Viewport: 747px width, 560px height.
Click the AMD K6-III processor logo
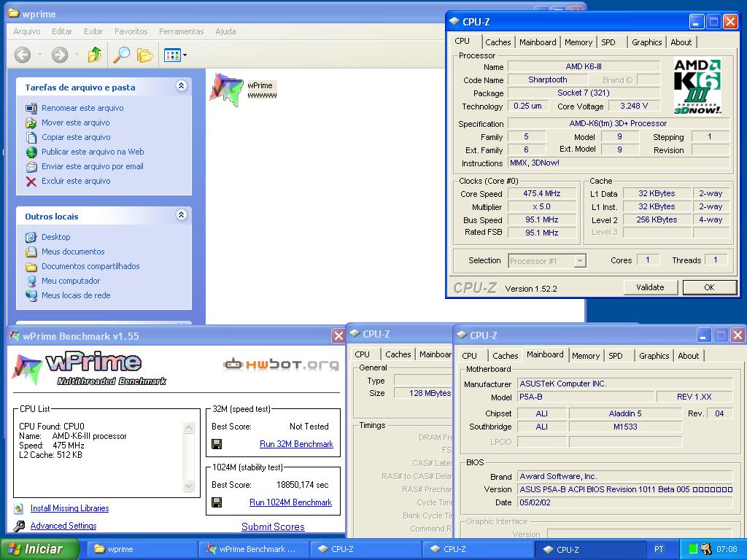pyautogui.click(x=697, y=86)
